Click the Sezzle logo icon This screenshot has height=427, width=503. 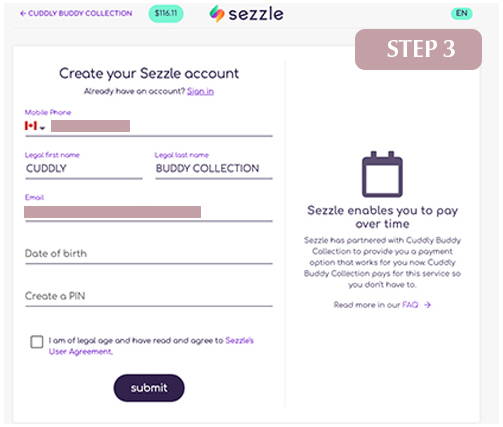point(217,14)
